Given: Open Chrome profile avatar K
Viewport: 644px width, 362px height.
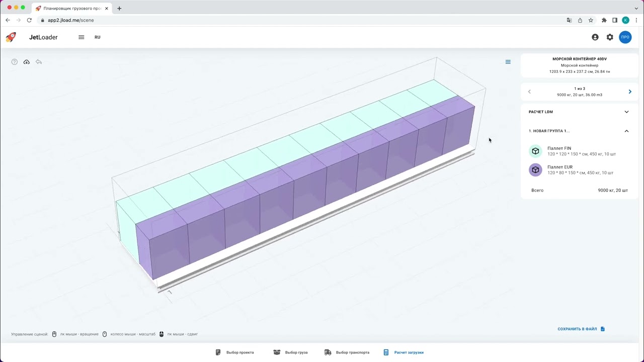Looking at the screenshot, I should [625, 20].
